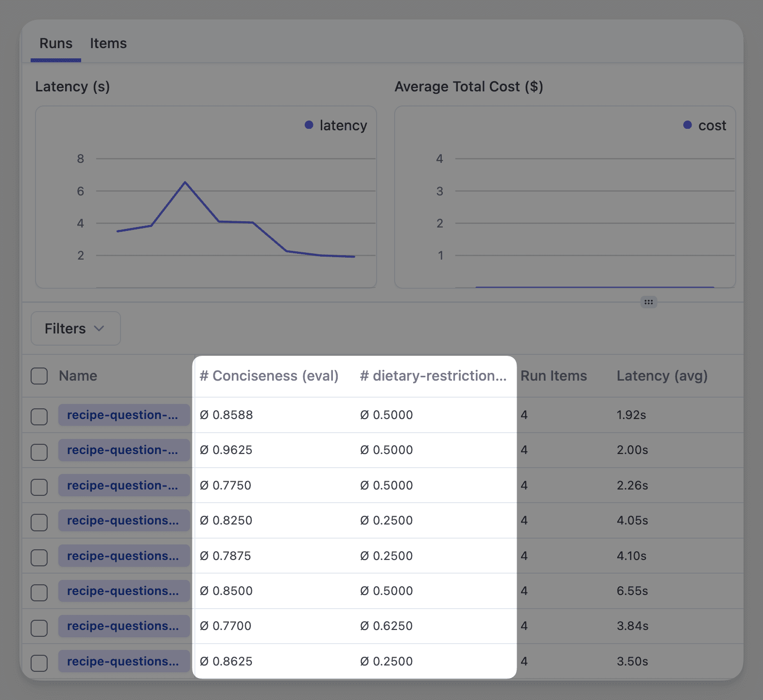
Task: Tick the checkbox for the 3.50s run
Action: point(39,663)
